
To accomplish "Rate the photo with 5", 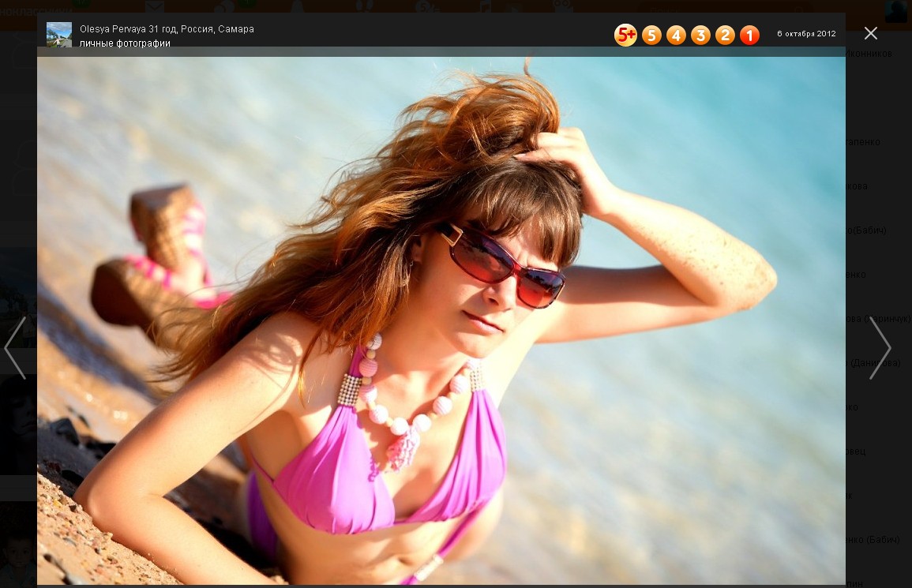I will pyautogui.click(x=651, y=35).
